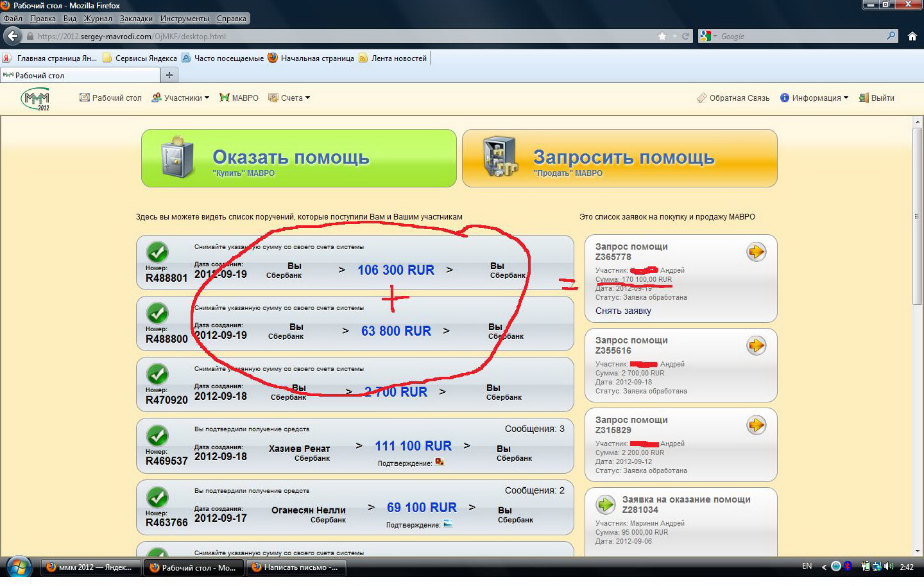Click the 63 800 RUR amount

[396, 331]
